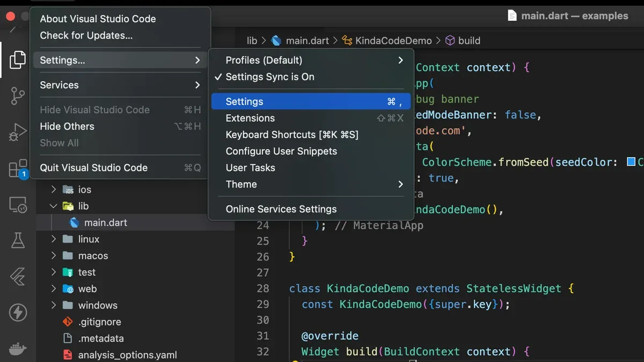Expand the linux folder chevron
Image resolution: width=644 pixels, height=362 pixels.
[53, 239]
